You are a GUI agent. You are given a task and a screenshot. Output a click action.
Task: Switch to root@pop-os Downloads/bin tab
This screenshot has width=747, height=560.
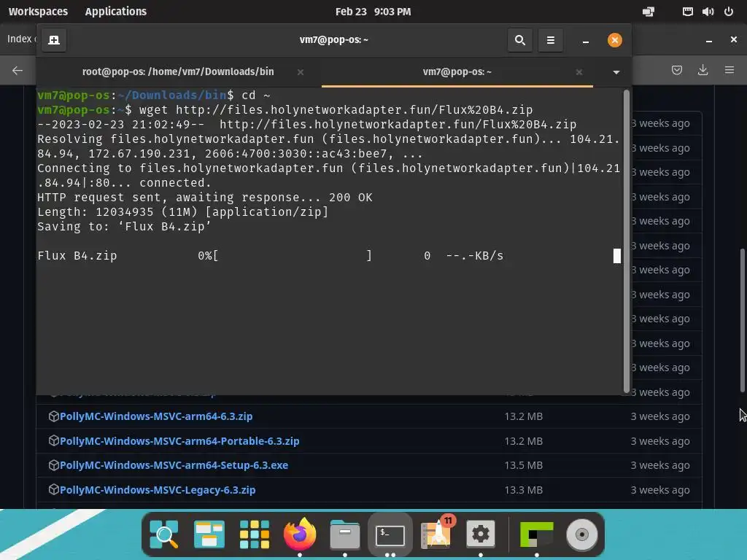pyautogui.click(x=178, y=71)
